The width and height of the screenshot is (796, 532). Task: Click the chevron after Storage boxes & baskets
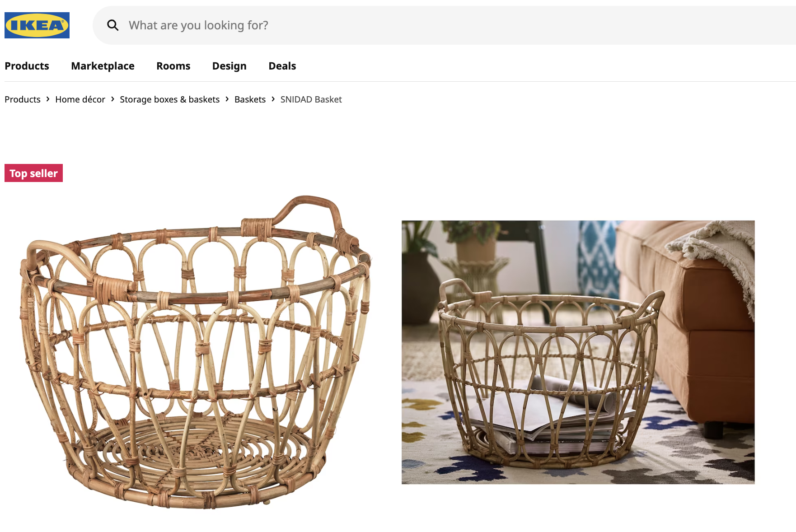point(227,99)
